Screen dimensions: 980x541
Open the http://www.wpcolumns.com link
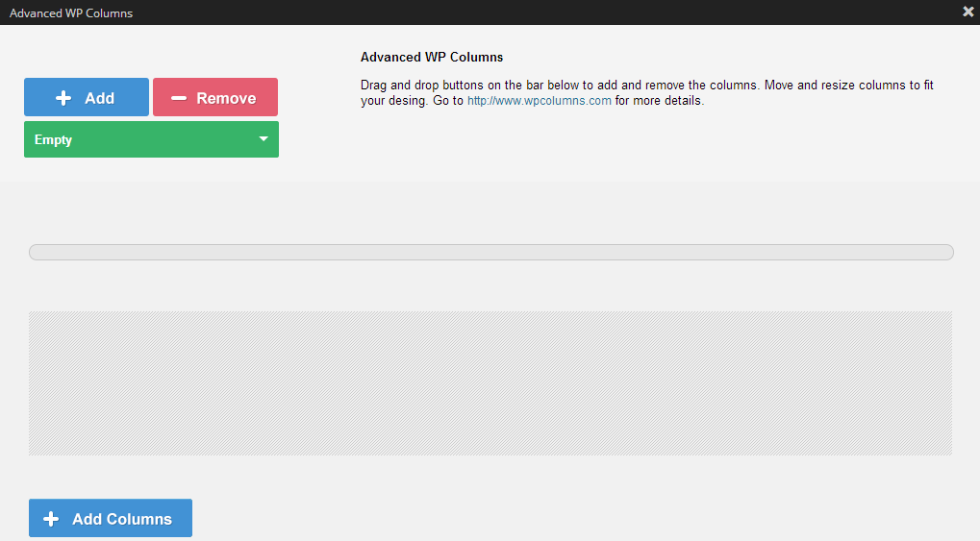click(539, 101)
